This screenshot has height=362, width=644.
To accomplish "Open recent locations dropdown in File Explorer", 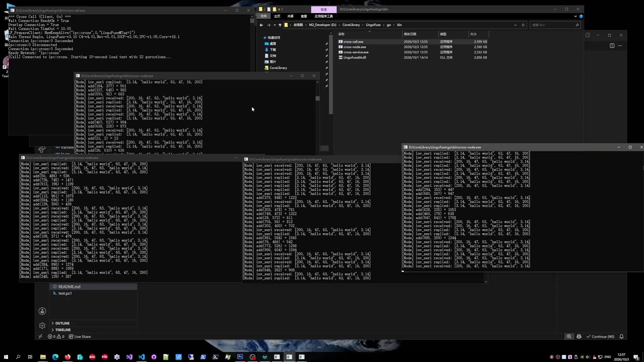I will pos(275,25).
